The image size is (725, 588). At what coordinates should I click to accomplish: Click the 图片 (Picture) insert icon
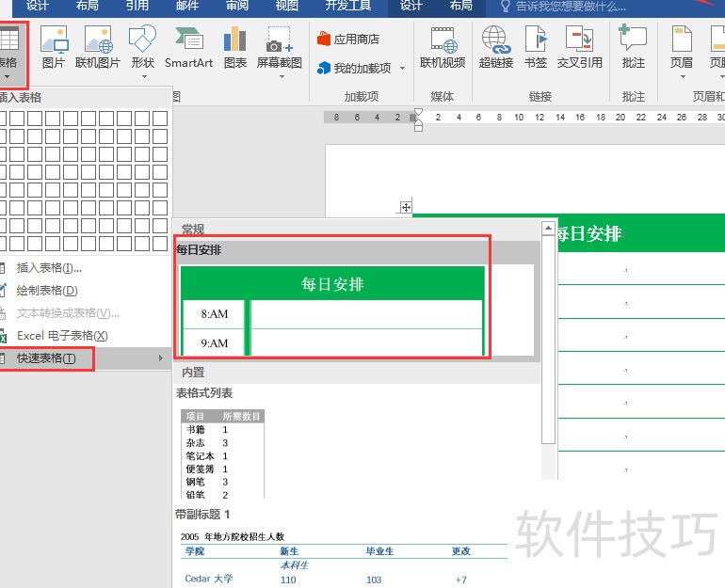(x=54, y=47)
